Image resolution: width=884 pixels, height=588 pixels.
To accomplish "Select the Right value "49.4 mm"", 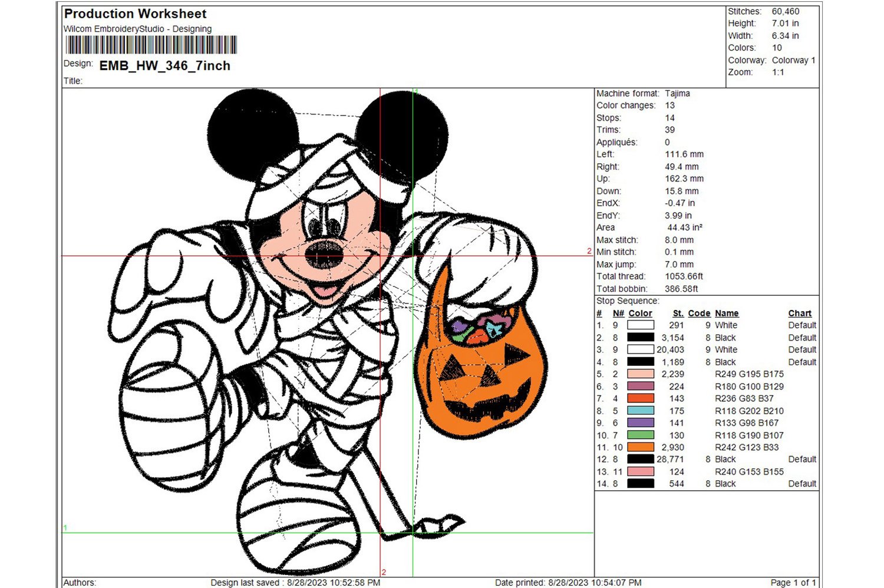I will (x=682, y=167).
